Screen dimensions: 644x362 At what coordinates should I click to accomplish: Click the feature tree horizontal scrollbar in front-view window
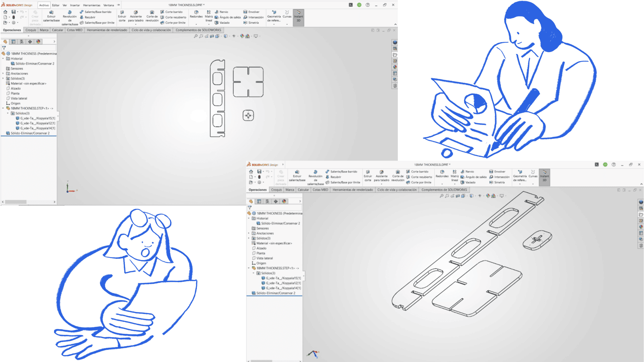pyautogui.click(x=16, y=202)
